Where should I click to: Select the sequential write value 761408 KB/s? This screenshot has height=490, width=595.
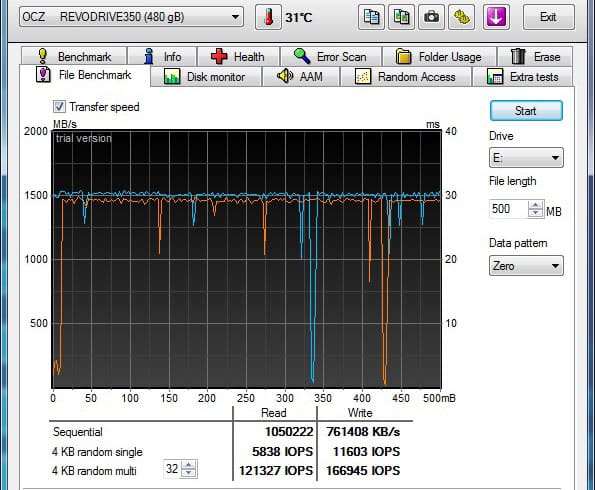[x=363, y=432]
